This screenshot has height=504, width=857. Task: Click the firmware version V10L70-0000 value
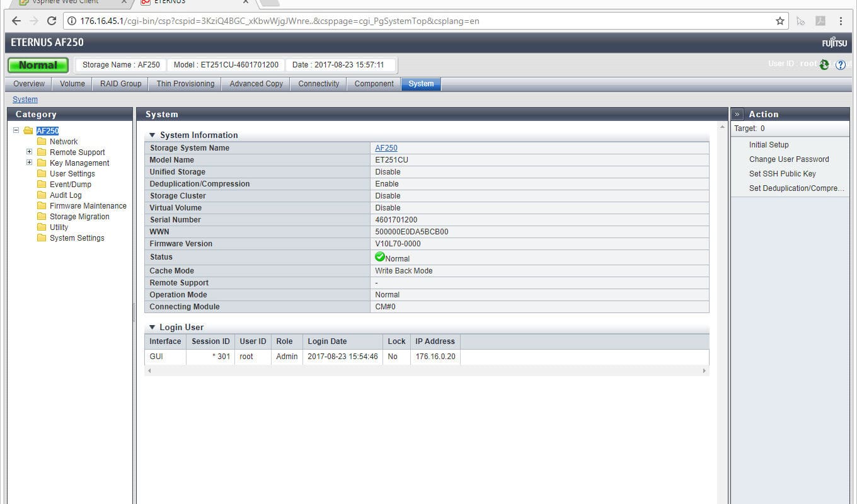(398, 244)
